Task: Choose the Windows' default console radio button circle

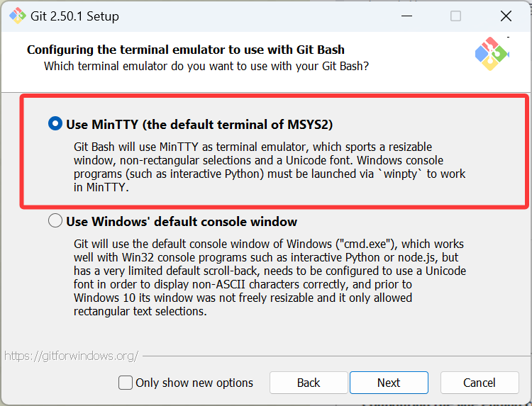Action: (55, 221)
